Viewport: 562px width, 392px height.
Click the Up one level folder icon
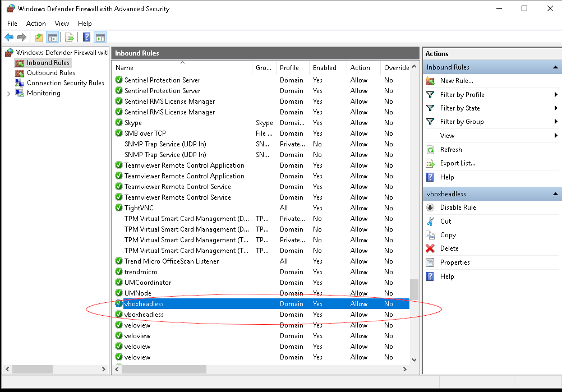39,37
